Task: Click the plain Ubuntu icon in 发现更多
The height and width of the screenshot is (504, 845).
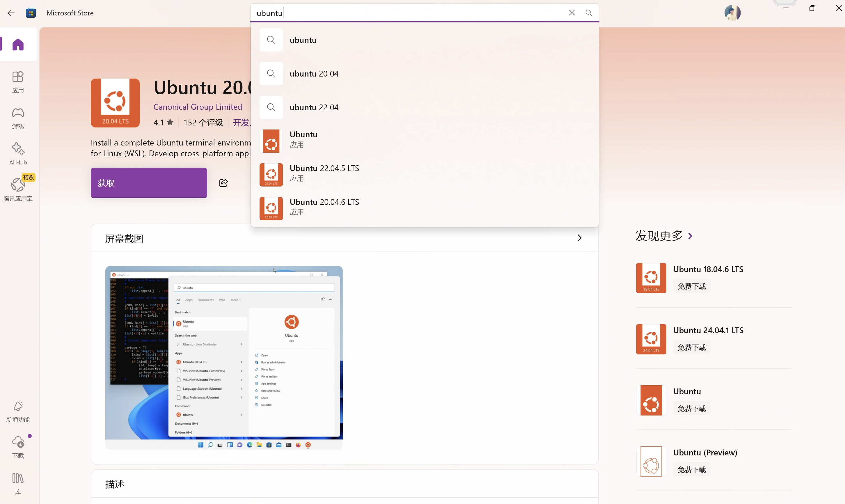Action: pos(651,400)
